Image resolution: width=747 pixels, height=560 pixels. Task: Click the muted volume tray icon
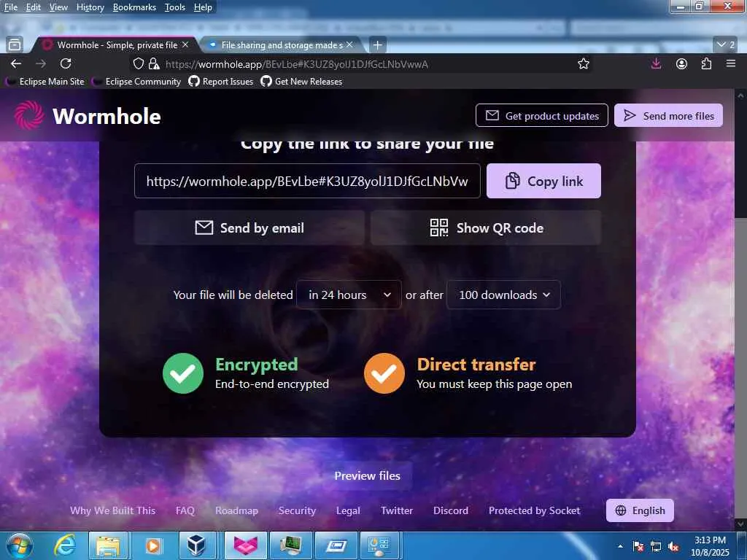673,547
